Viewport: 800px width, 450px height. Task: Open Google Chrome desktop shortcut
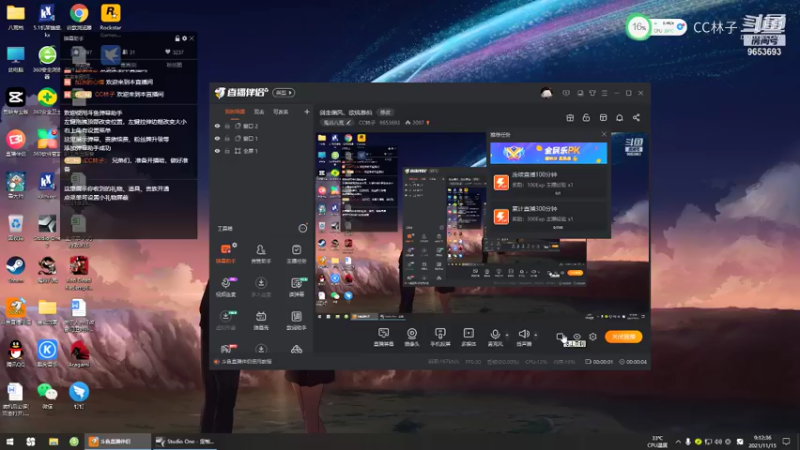tap(79, 16)
